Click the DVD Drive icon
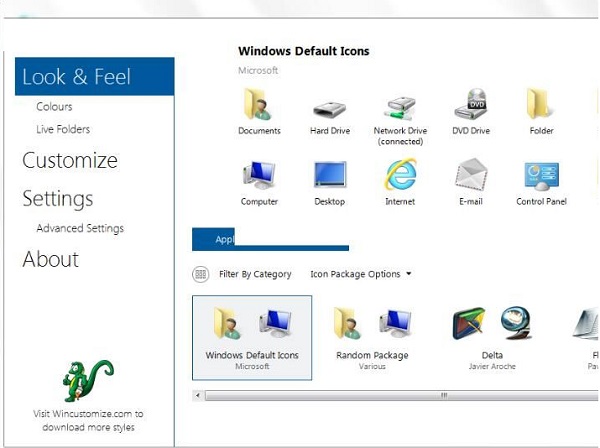 (x=471, y=104)
